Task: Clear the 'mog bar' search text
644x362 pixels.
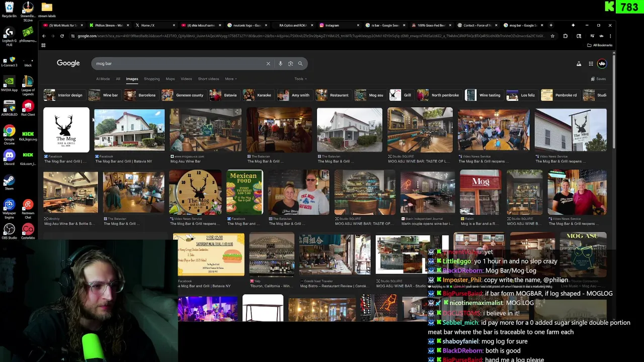Action: pyautogui.click(x=268, y=64)
